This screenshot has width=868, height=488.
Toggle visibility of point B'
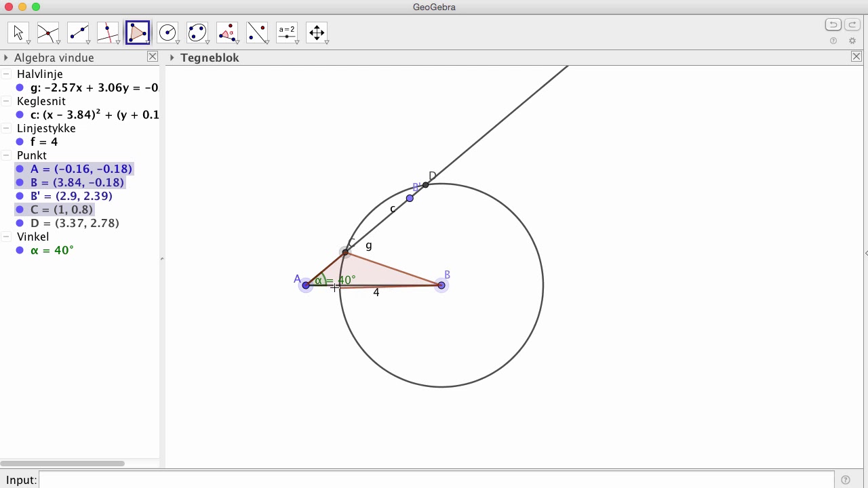click(x=20, y=196)
